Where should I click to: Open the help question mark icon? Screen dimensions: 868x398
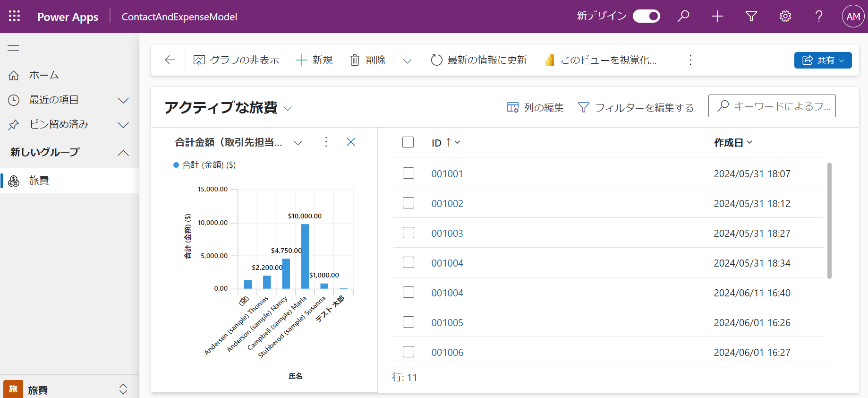point(819,17)
